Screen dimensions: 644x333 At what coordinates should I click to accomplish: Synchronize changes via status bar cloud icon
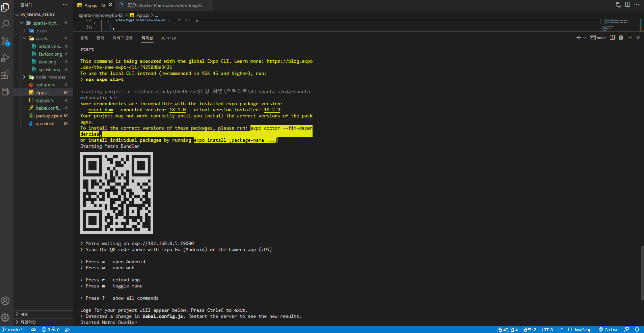click(x=33, y=330)
